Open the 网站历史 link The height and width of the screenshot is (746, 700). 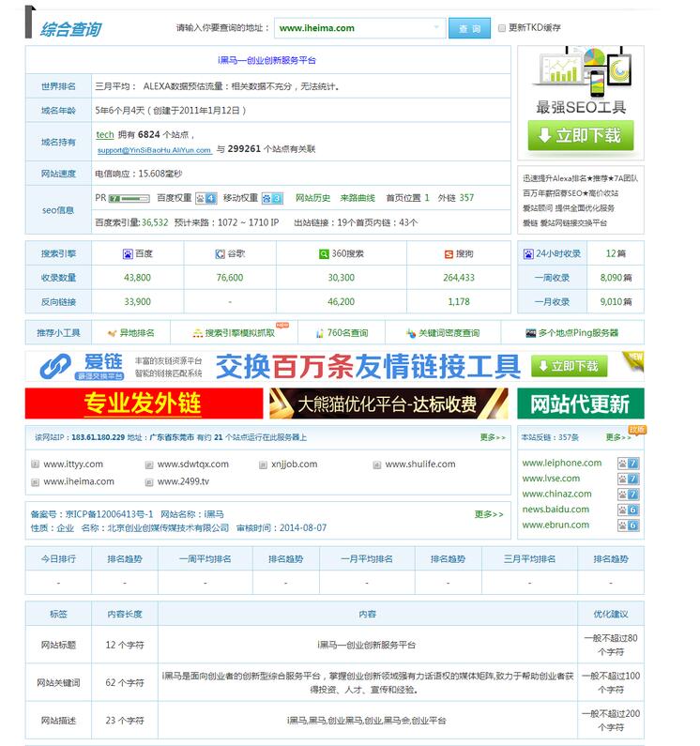tap(313, 198)
